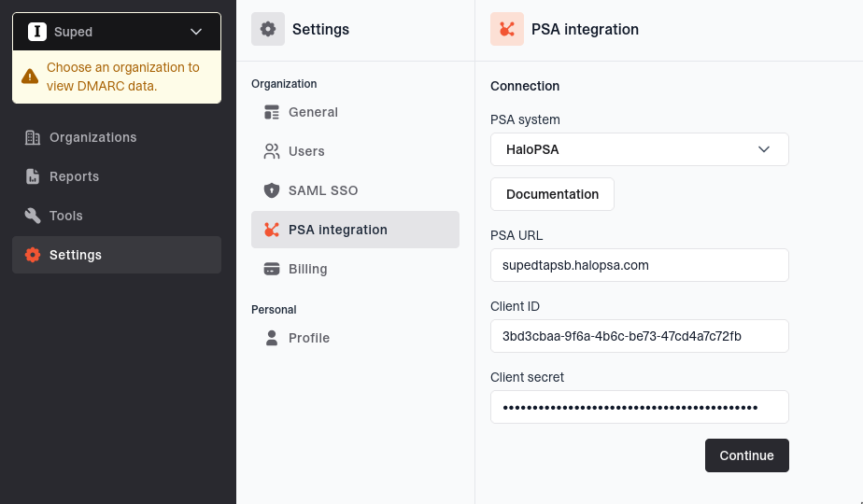Open the Documentation button

552,194
